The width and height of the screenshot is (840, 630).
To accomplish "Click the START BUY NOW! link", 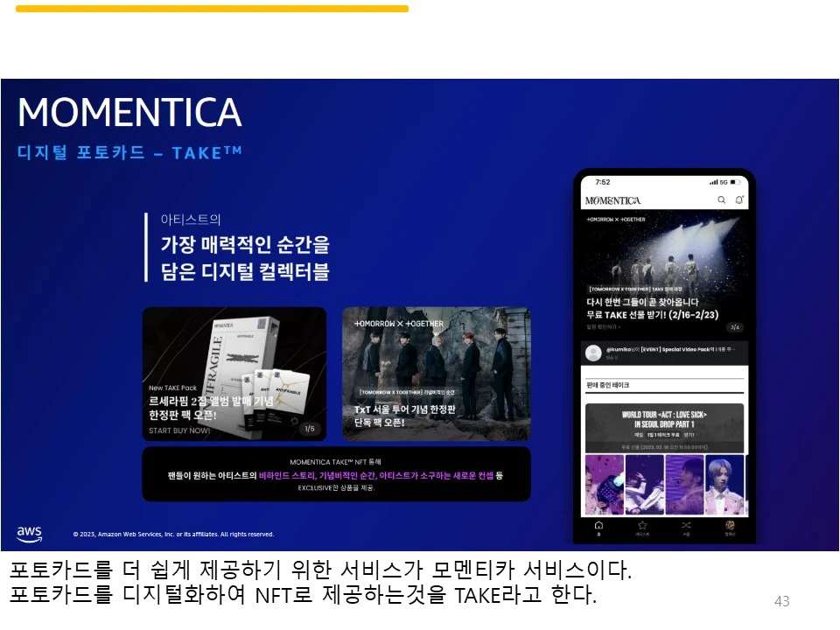I will click(x=179, y=430).
